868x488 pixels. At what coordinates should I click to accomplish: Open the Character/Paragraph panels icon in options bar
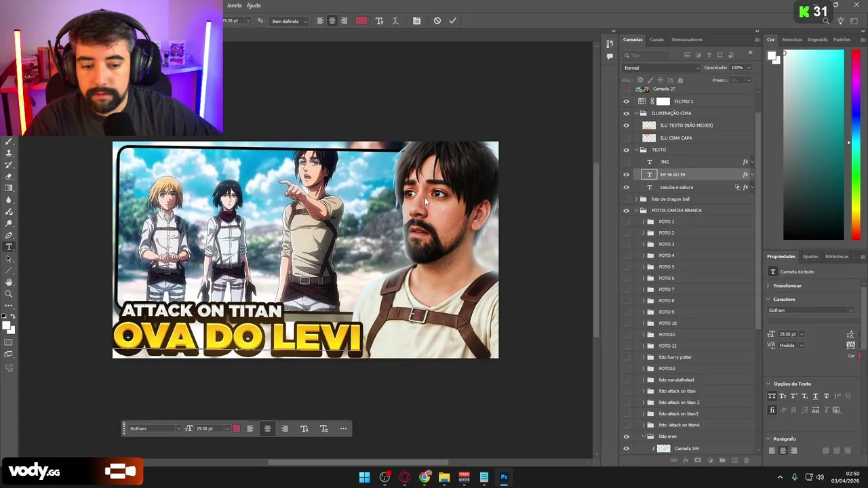416,20
